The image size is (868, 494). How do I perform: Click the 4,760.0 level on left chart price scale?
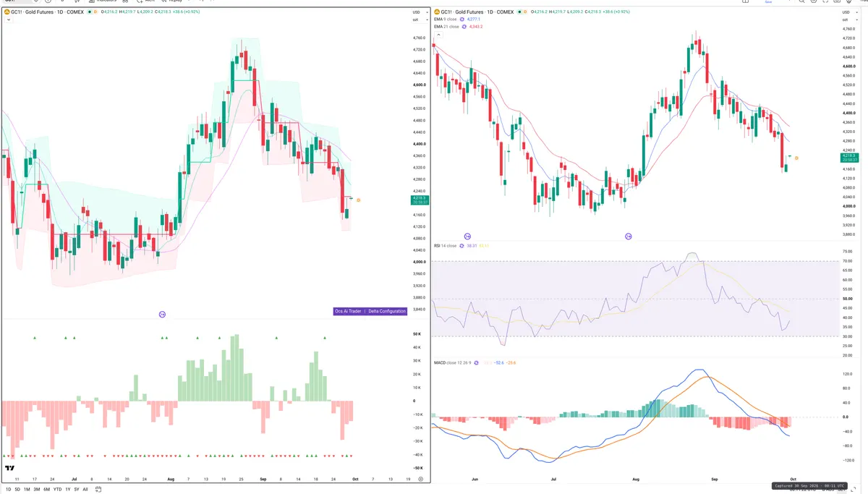pyautogui.click(x=418, y=38)
